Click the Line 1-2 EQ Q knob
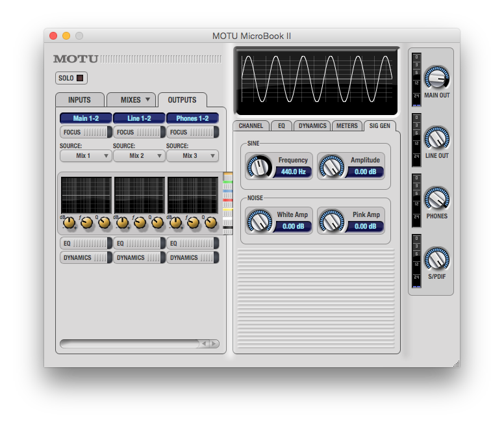 tap(157, 222)
